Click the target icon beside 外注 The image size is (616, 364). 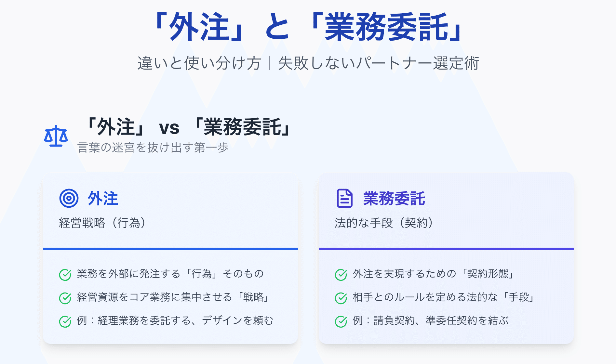click(x=69, y=198)
